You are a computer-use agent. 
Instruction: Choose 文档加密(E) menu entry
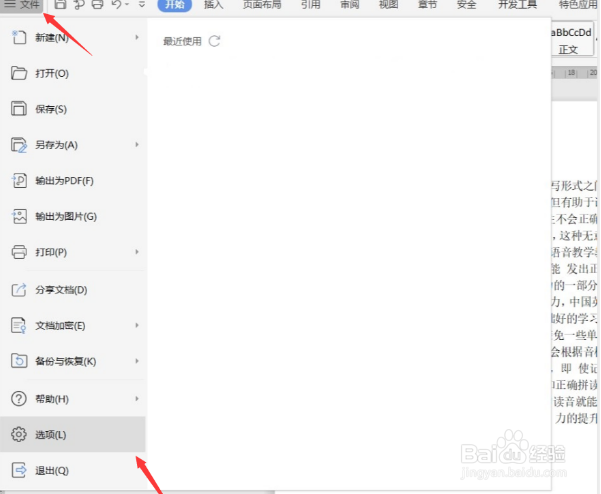(x=73, y=326)
